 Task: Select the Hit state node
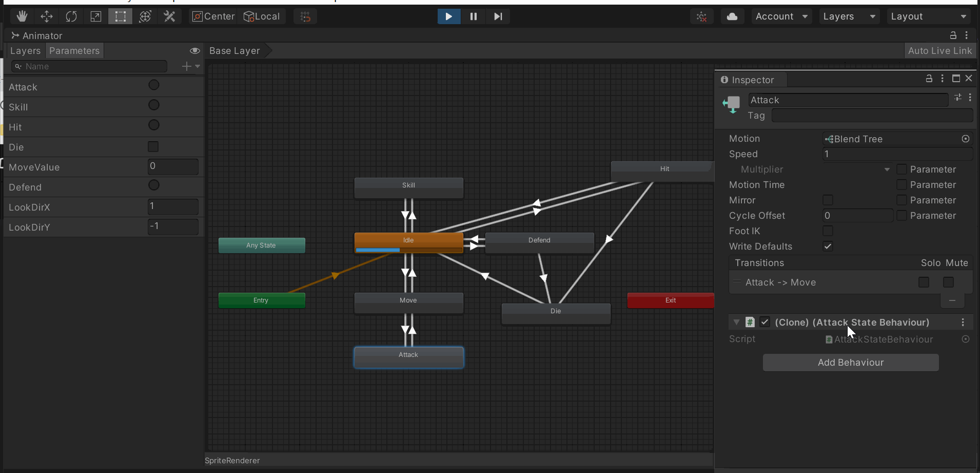point(662,171)
